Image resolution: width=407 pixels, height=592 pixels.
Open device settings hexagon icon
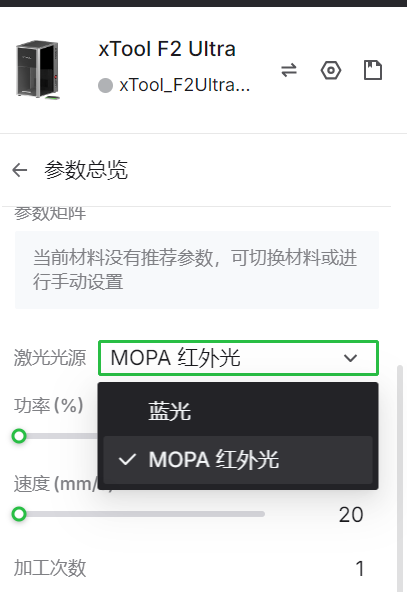click(x=331, y=70)
